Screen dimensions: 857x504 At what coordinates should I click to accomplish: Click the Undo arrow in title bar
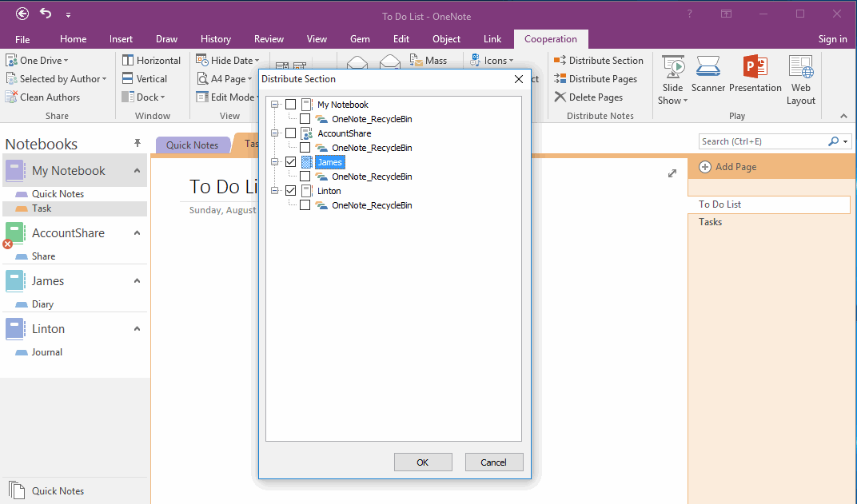click(x=46, y=14)
